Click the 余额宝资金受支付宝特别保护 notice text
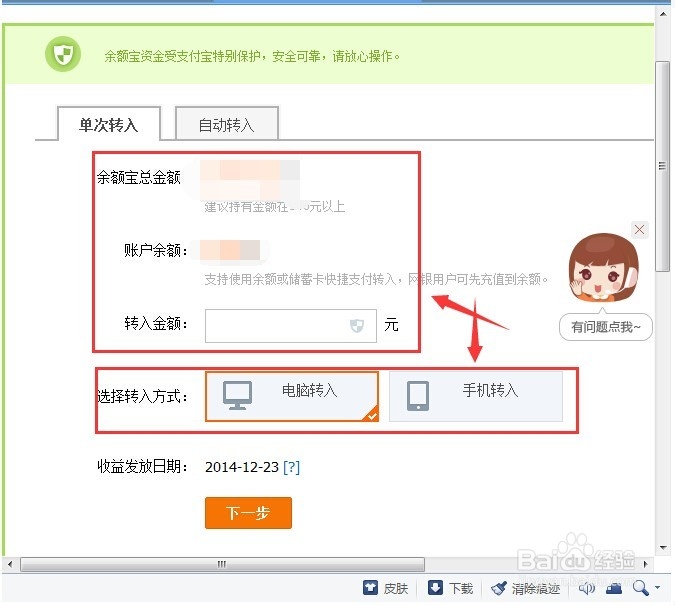Viewport: 675px width, 605px height. tap(252, 56)
